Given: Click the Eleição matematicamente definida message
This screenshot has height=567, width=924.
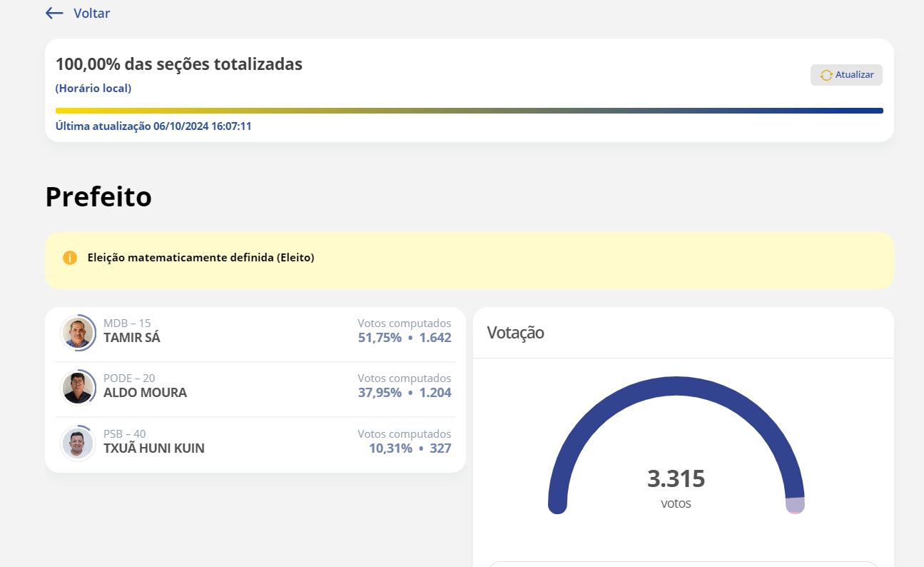Looking at the screenshot, I should tap(200, 258).
